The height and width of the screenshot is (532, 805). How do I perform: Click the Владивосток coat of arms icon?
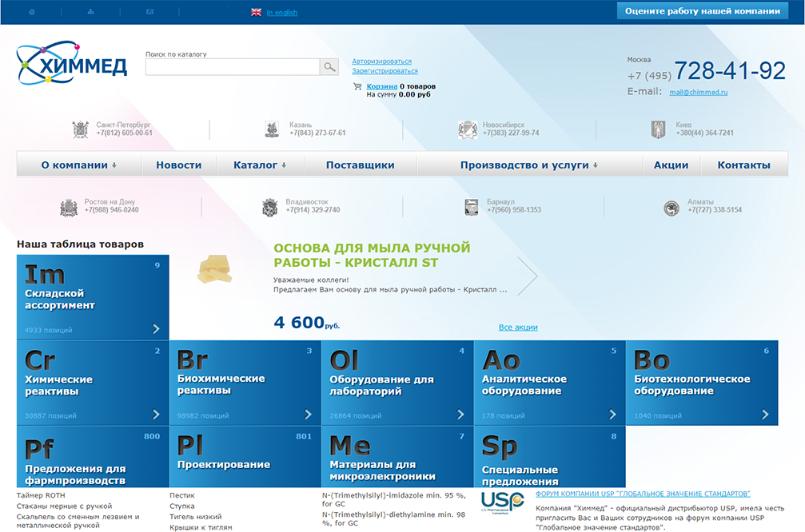coord(269,207)
